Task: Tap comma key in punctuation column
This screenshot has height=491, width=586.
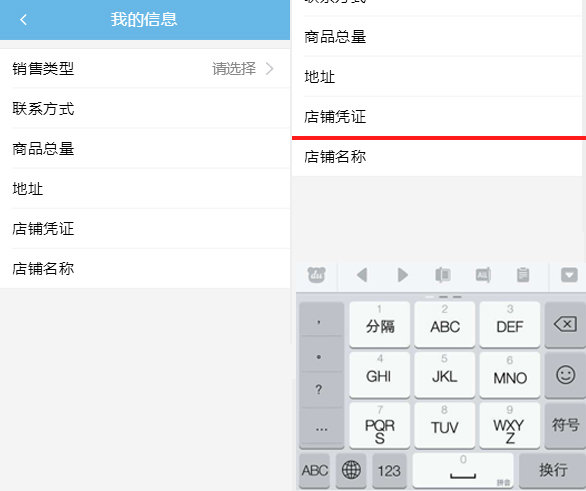Action: (321, 320)
